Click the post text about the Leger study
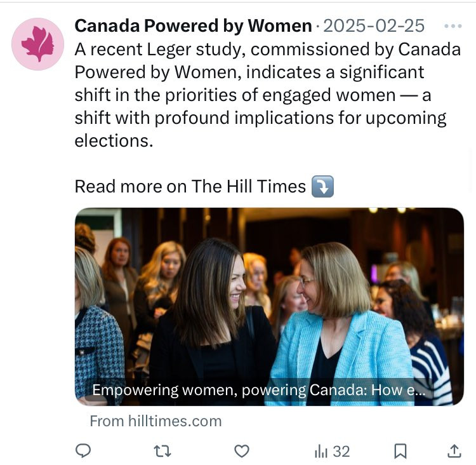The image size is (476, 465). [267, 95]
